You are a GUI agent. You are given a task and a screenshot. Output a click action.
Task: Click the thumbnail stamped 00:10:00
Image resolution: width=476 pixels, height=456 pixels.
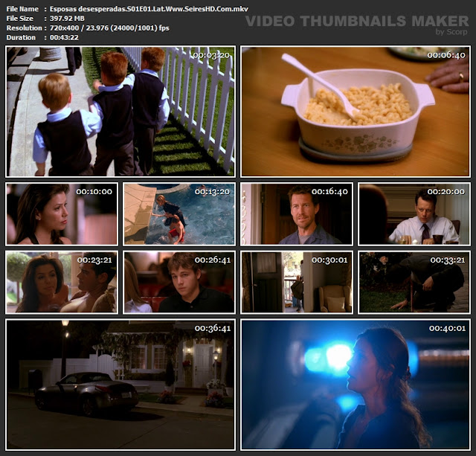[x=62, y=213]
